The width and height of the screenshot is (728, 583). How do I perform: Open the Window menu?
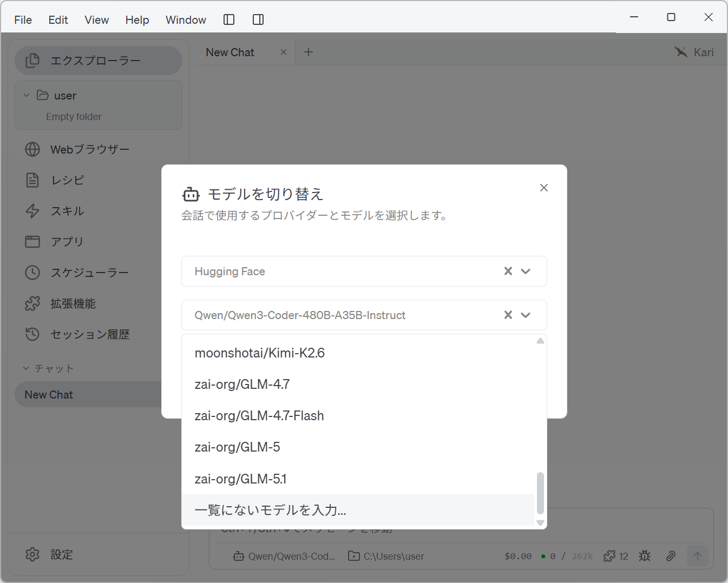coord(186,20)
